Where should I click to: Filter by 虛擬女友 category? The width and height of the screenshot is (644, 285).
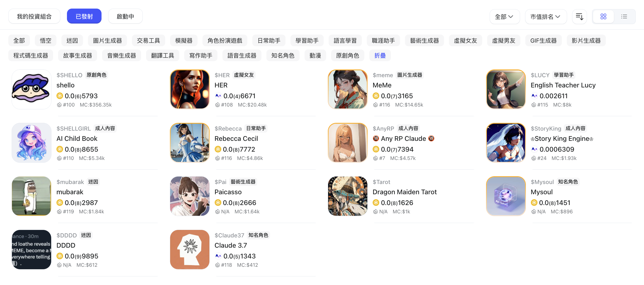click(x=465, y=41)
